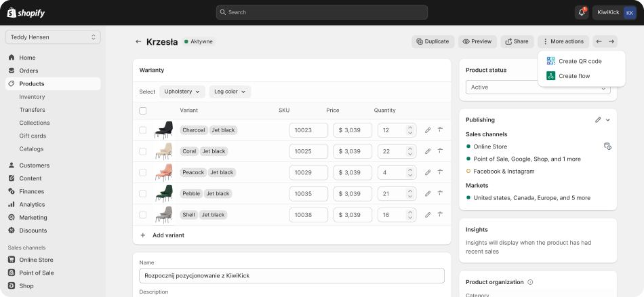This screenshot has width=644, height=297.
Task: Open the Leg color filter dropdown
Action: (x=230, y=92)
